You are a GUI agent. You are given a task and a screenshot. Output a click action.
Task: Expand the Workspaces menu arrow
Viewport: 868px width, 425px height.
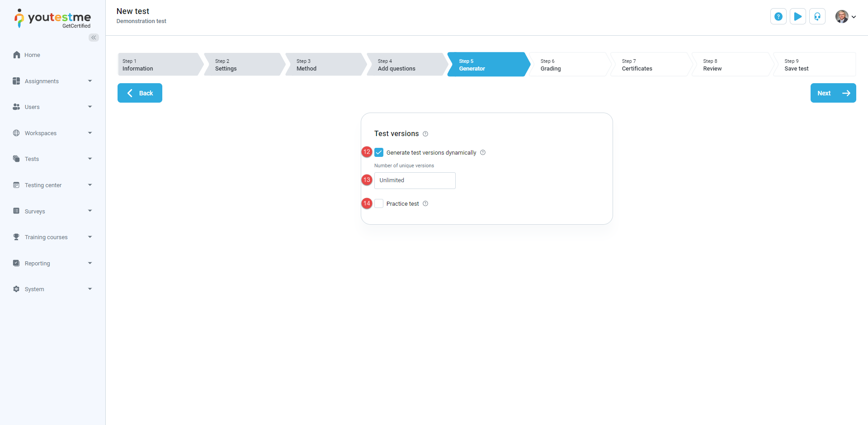(90, 133)
